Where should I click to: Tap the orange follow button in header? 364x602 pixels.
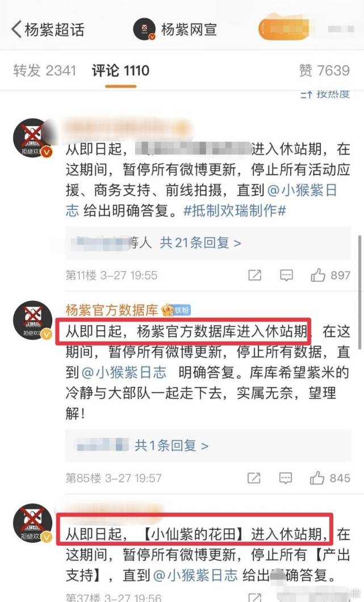(x=284, y=29)
